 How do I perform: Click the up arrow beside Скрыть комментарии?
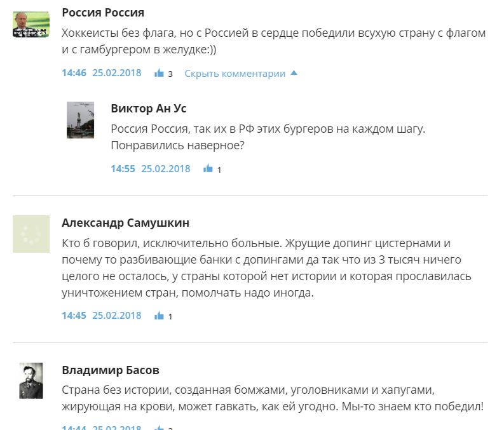pos(294,73)
